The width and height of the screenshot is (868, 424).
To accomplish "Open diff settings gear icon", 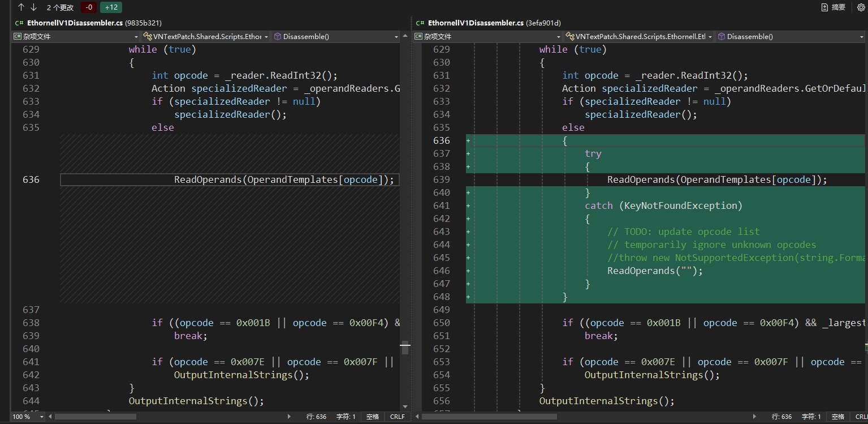I will pyautogui.click(x=861, y=7).
